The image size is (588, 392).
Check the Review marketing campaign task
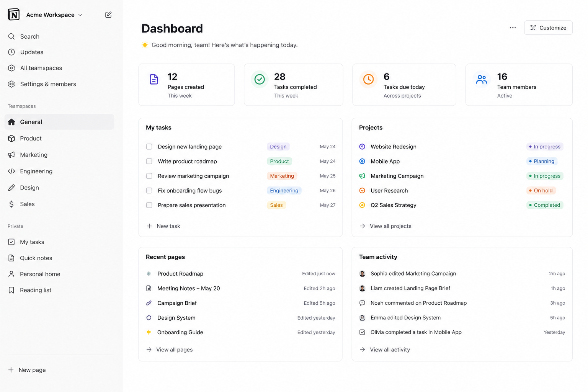pyautogui.click(x=149, y=176)
